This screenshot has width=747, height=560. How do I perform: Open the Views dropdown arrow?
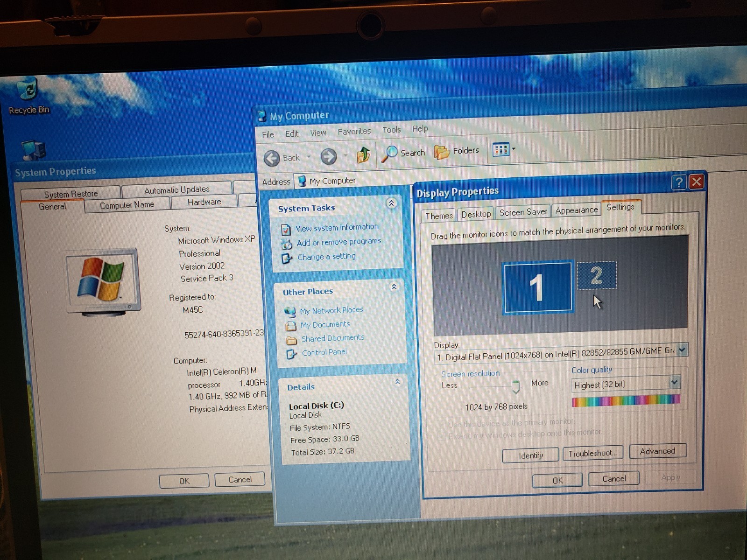pyautogui.click(x=514, y=149)
